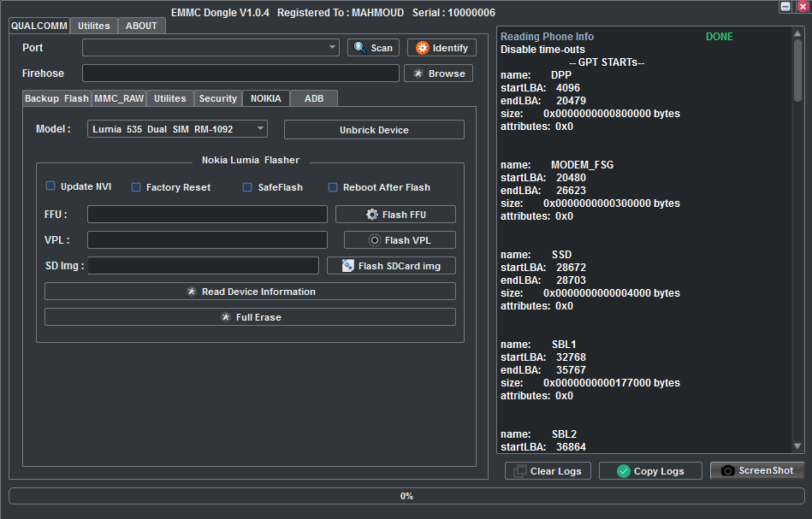Tick the Factory Reset checkbox
Image resolution: width=812 pixels, height=519 pixels.
(136, 187)
